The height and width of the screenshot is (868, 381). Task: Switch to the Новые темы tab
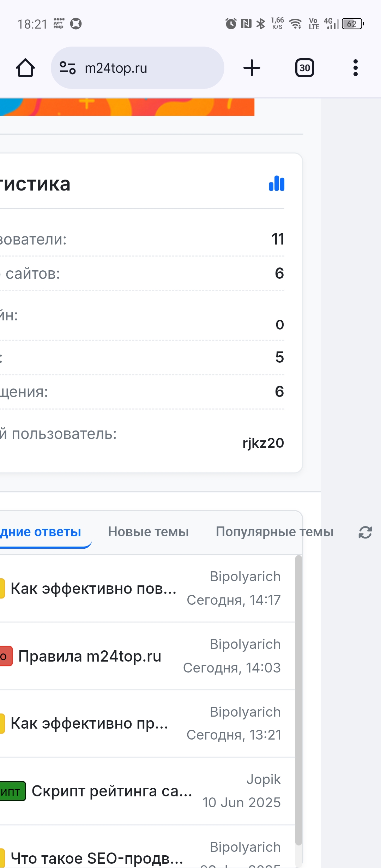coord(148,532)
